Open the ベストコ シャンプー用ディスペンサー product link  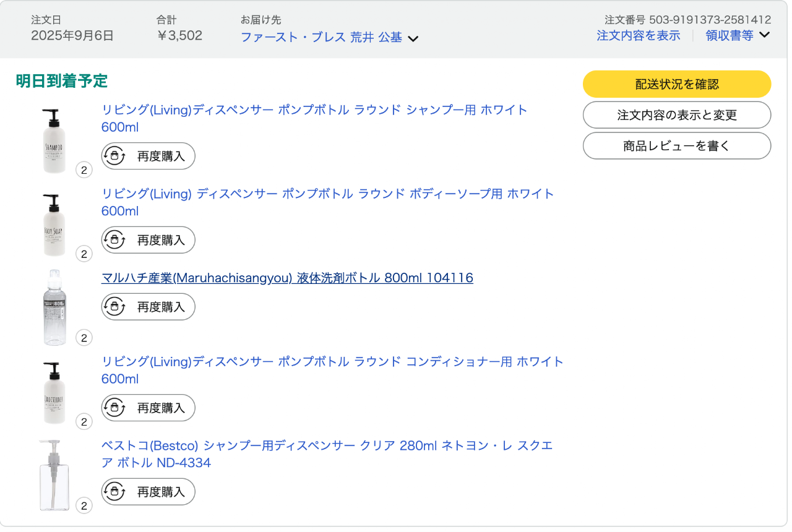point(327,446)
